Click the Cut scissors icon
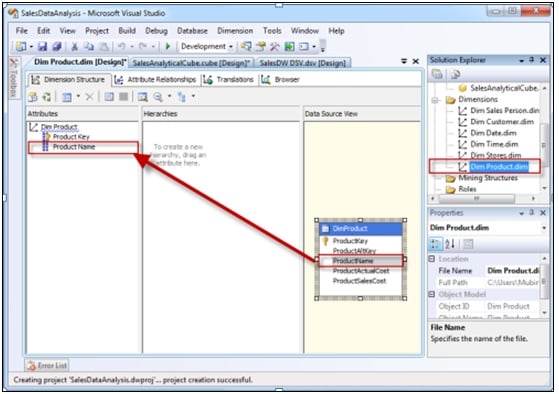The width and height of the screenshot is (559, 394). (75, 47)
